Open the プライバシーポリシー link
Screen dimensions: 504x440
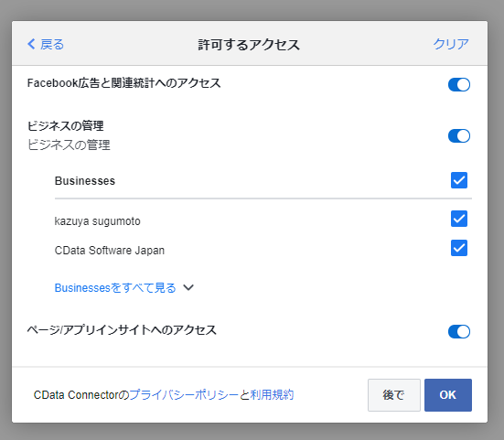184,394
